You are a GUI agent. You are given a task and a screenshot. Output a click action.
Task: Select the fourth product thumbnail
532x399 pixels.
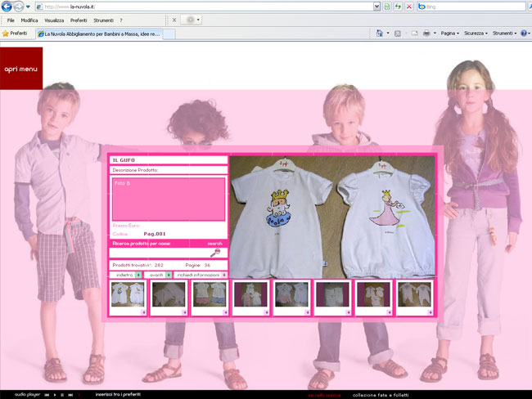(250, 294)
